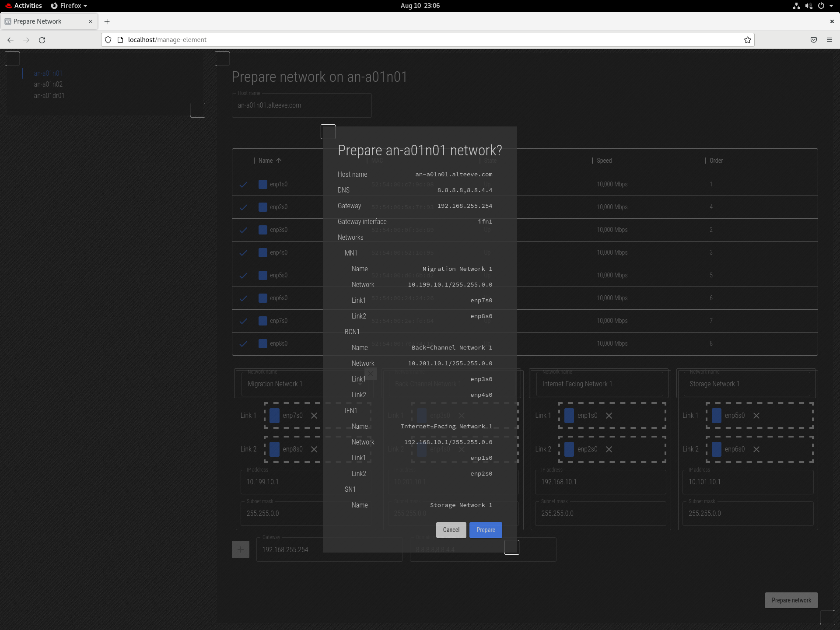Screen dimensions: 840x630
Task: Bookmark page with the star icon
Action: [x=748, y=40]
